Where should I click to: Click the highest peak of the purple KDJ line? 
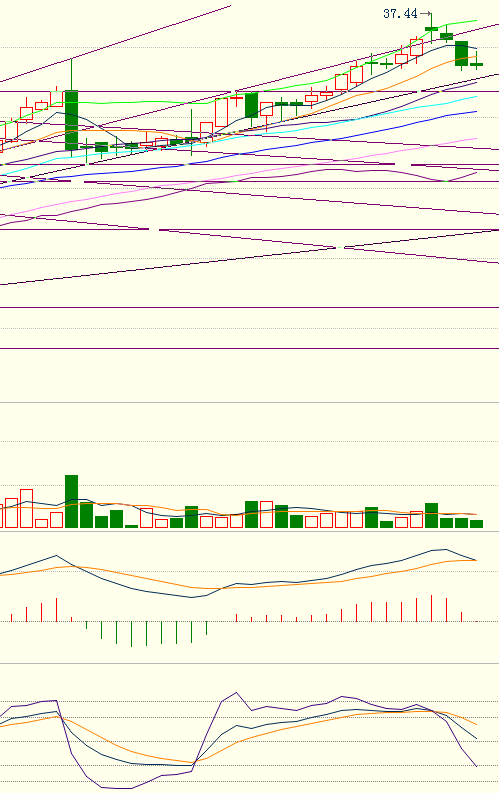click(236, 693)
